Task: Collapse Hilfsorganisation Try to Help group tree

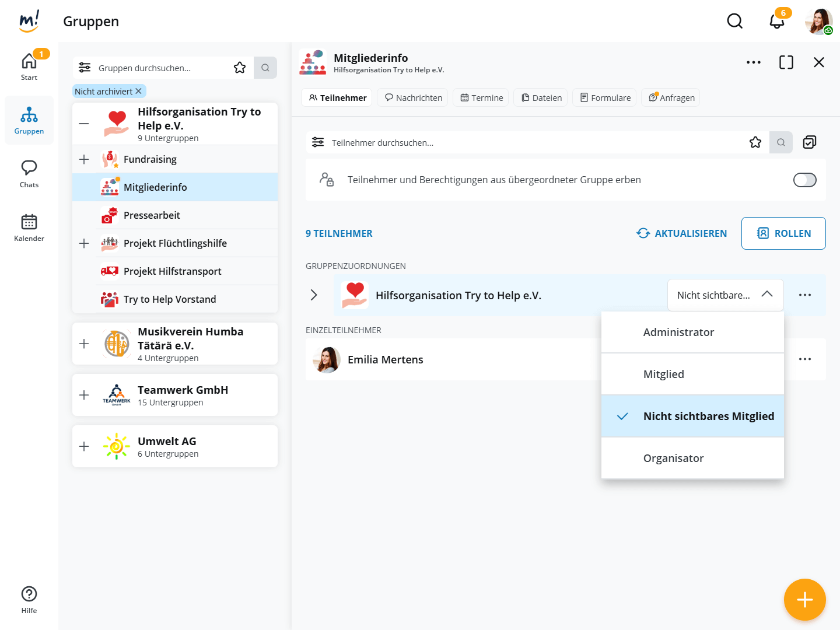Action: coord(84,124)
